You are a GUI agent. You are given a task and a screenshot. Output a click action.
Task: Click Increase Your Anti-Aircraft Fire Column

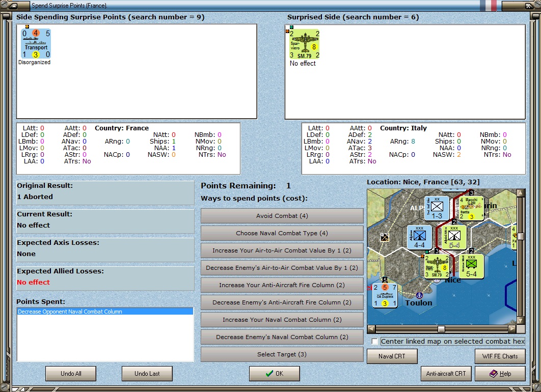(x=282, y=285)
